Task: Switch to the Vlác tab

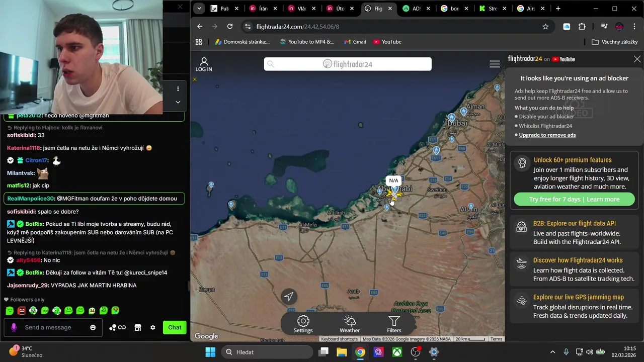Action: pos(301,9)
